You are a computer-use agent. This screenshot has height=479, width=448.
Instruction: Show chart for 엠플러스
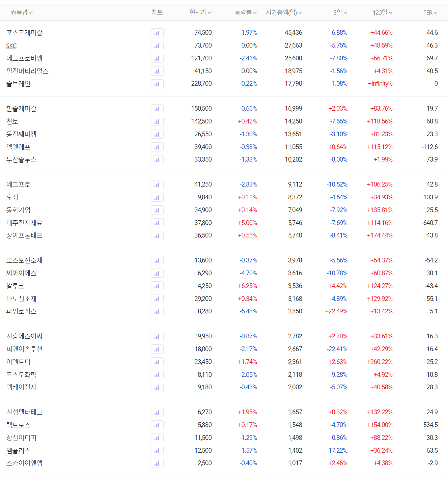(x=157, y=451)
